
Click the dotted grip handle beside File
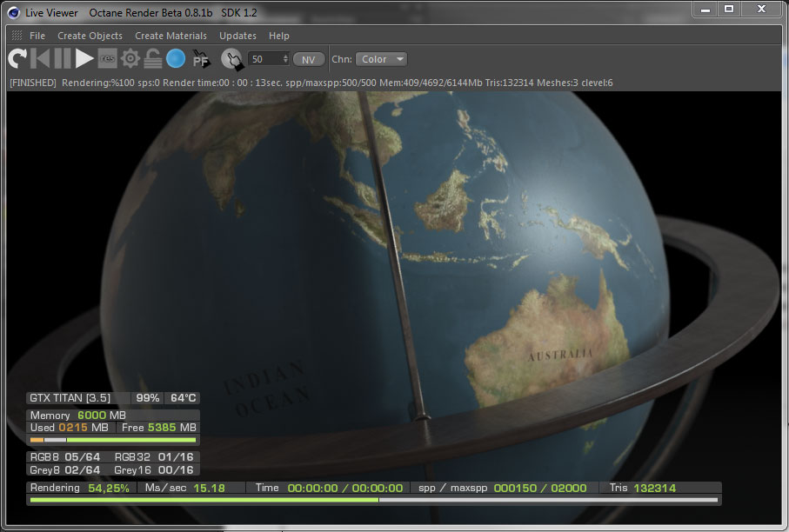[x=17, y=35]
